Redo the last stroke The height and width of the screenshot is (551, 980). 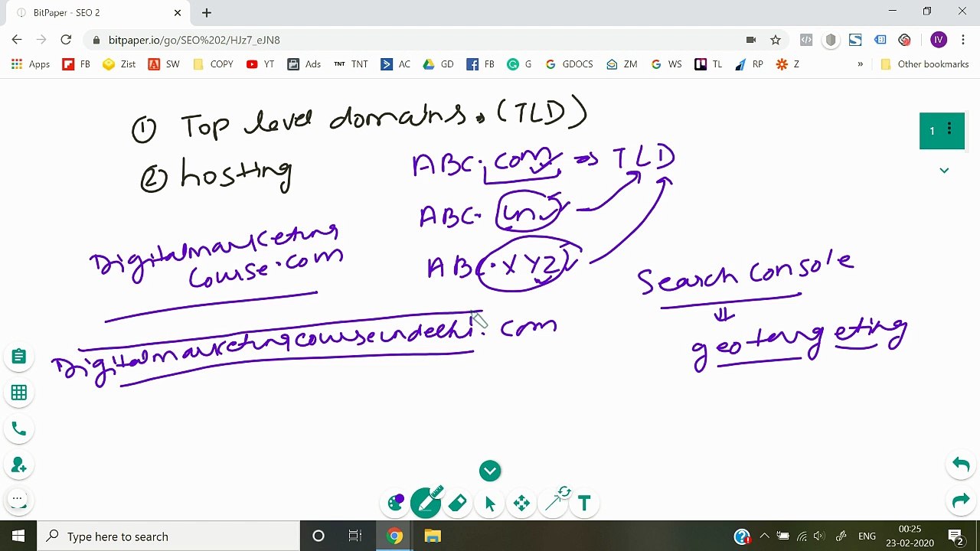tap(961, 501)
